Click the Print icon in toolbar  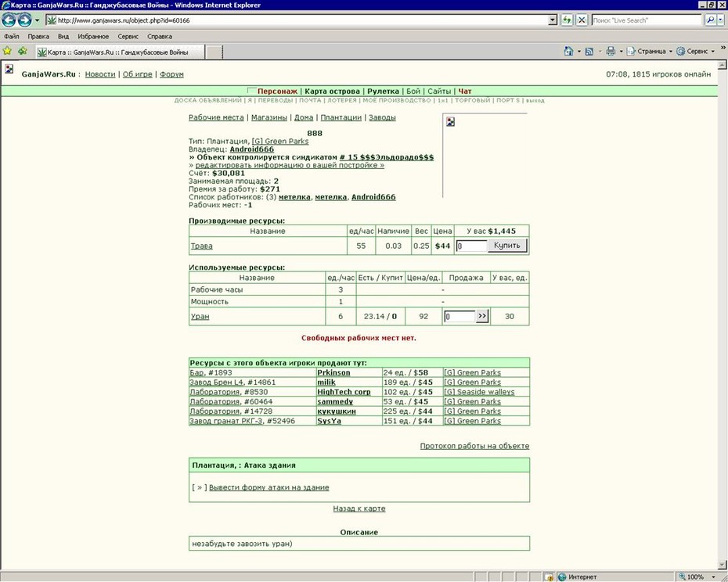click(x=611, y=51)
